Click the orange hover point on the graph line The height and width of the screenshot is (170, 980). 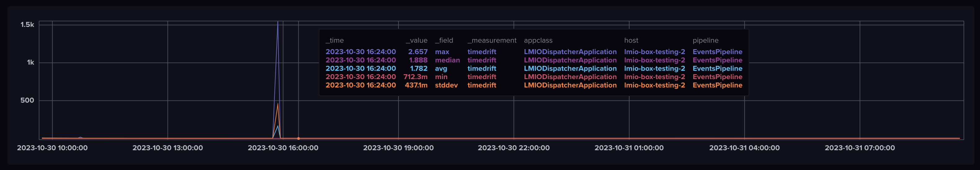tap(298, 138)
